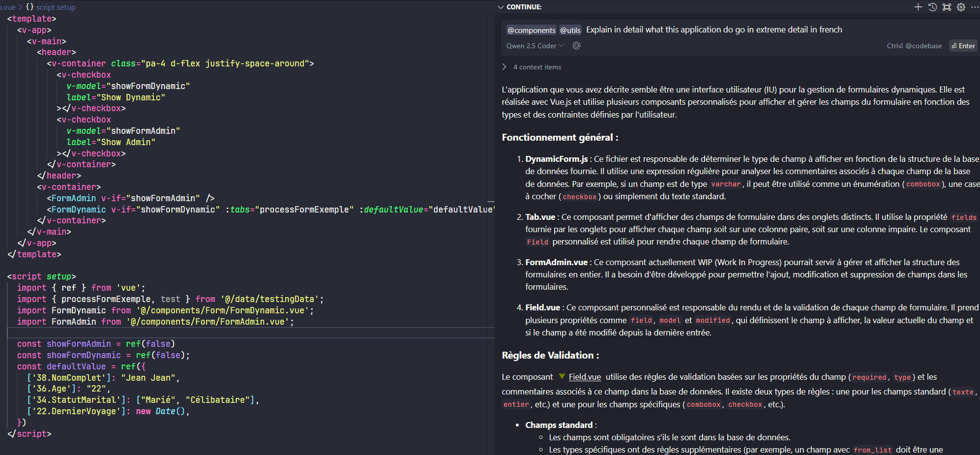980x455 pixels.
Task: Click the closing </script> tag
Action: click(x=30, y=434)
